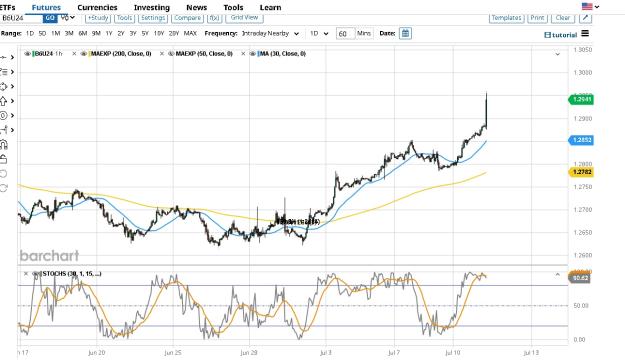The width and height of the screenshot is (625, 361).
Task: Click the +Study button
Action: pos(98,18)
